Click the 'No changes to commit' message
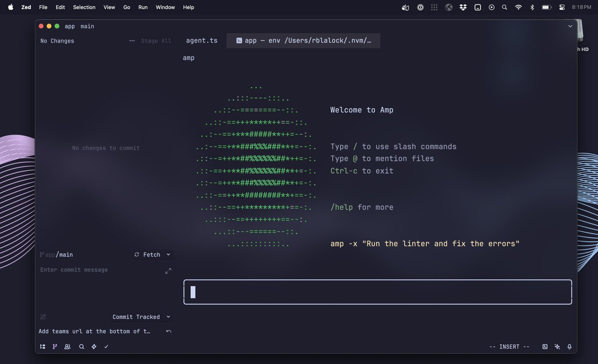Screen dimensions: 598x364 pyautogui.click(x=106, y=148)
